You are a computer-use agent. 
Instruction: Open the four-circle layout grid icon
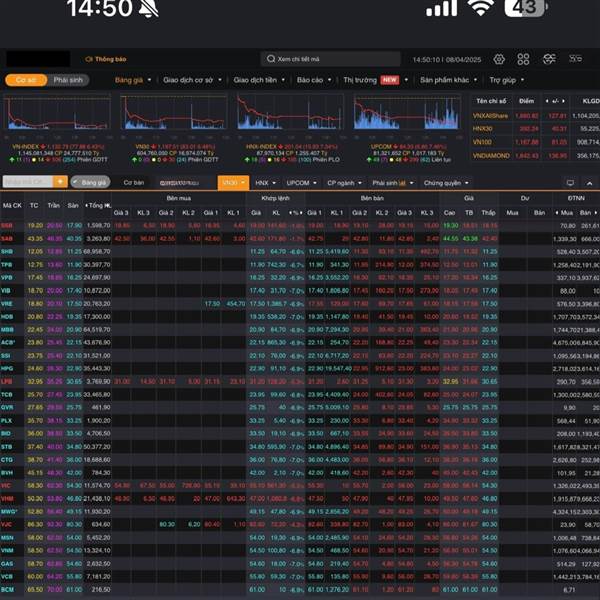click(523, 59)
